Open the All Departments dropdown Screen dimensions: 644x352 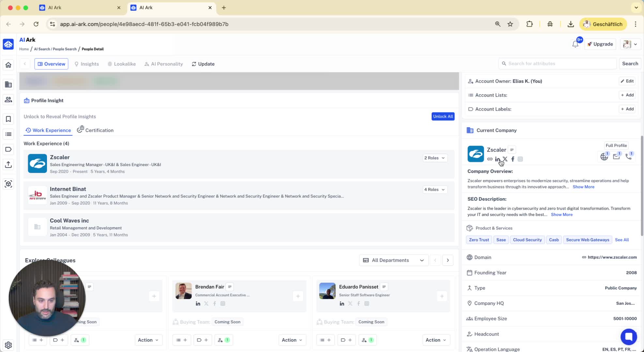pyautogui.click(x=393, y=260)
